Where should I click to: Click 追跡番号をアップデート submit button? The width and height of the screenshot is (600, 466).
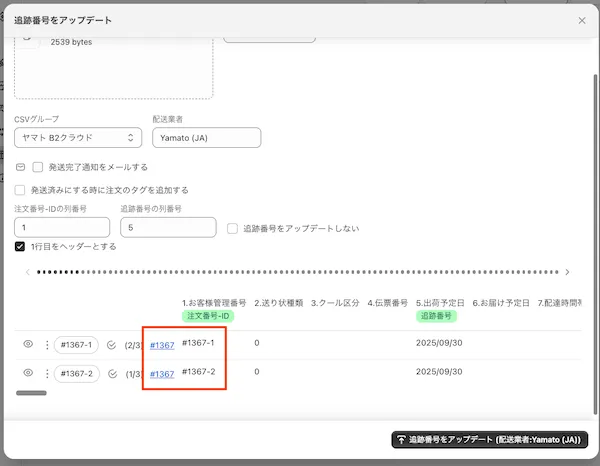(x=489, y=439)
